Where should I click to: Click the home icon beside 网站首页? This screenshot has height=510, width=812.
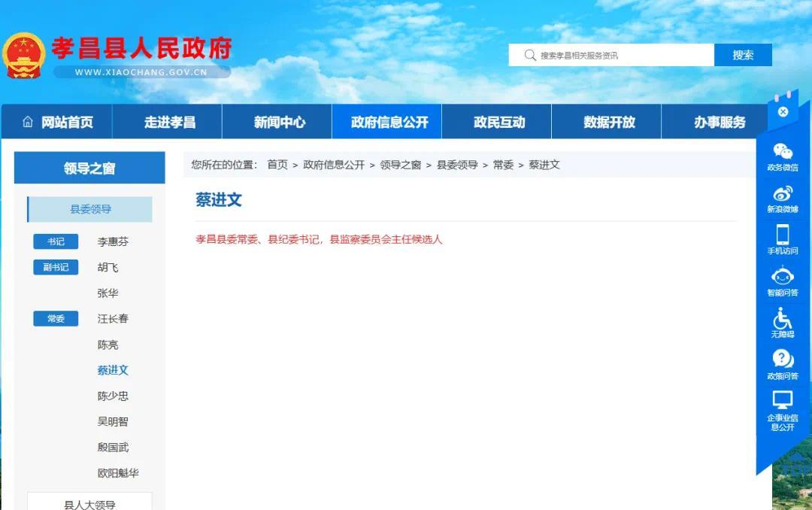coord(27,120)
